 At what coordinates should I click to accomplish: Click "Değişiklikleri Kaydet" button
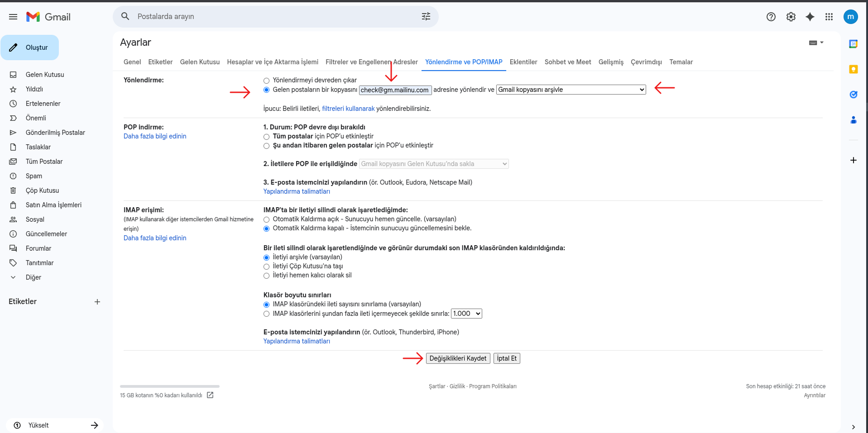point(458,358)
